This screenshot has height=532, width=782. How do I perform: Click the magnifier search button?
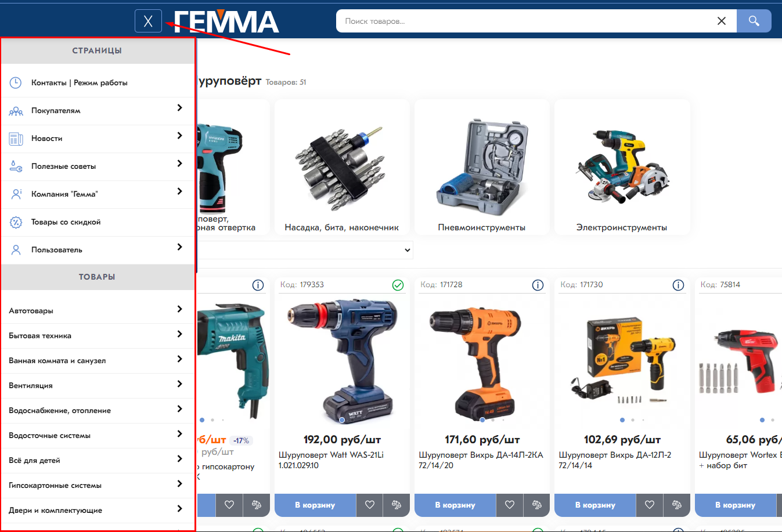[x=754, y=21]
